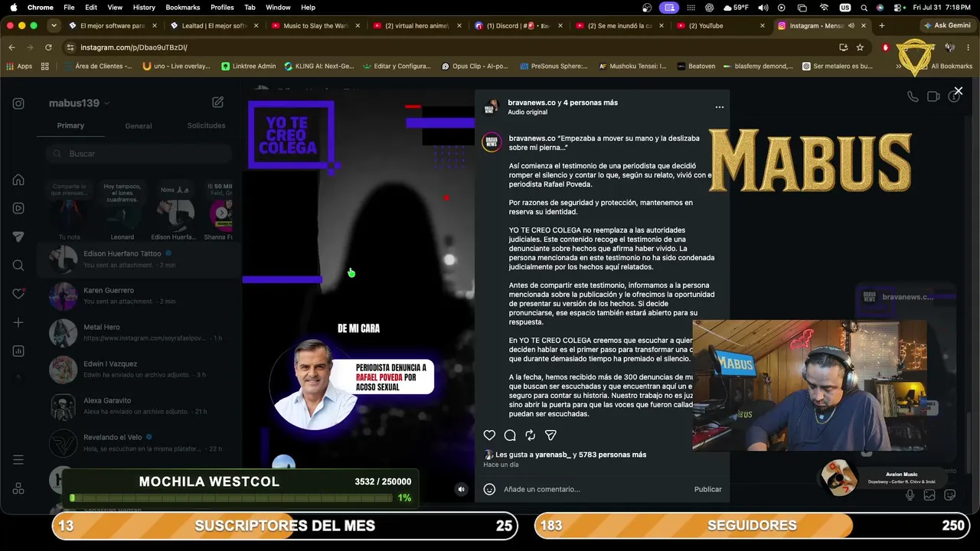Go back to the previous page

point(11,47)
